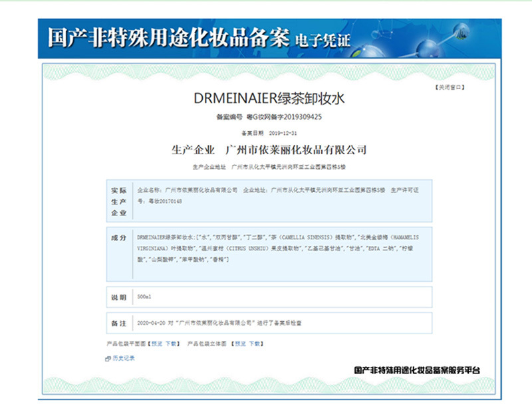Select the title DRMEINAIER绿茶卸妆水
The width and height of the screenshot is (532, 420).
pos(269,98)
